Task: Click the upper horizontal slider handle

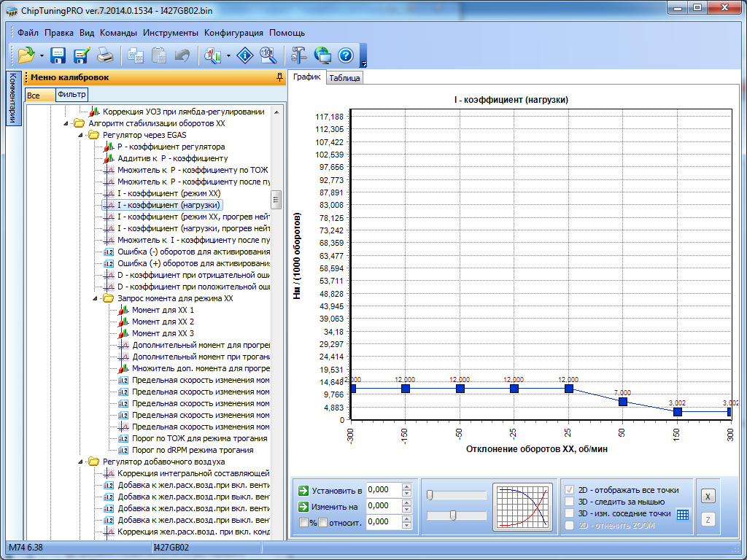Action: [430, 495]
